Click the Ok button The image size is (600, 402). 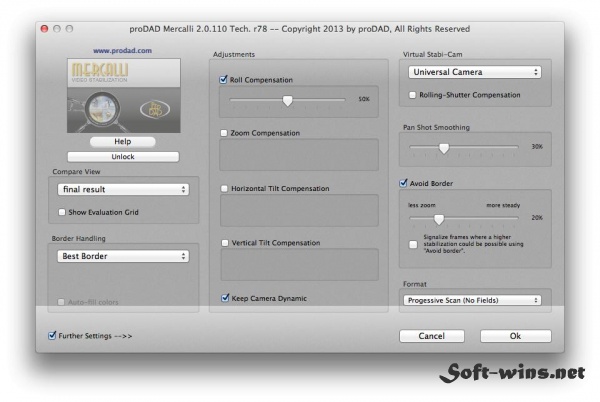(x=515, y=336)
